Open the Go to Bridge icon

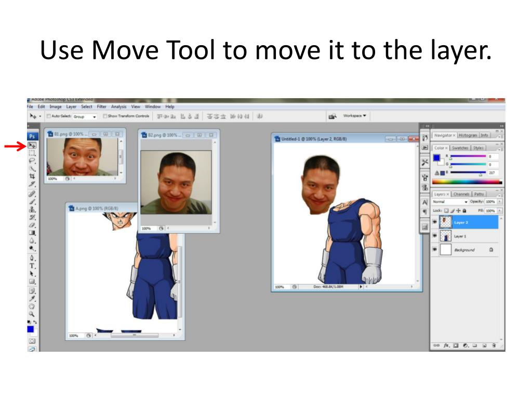point(332,116)
